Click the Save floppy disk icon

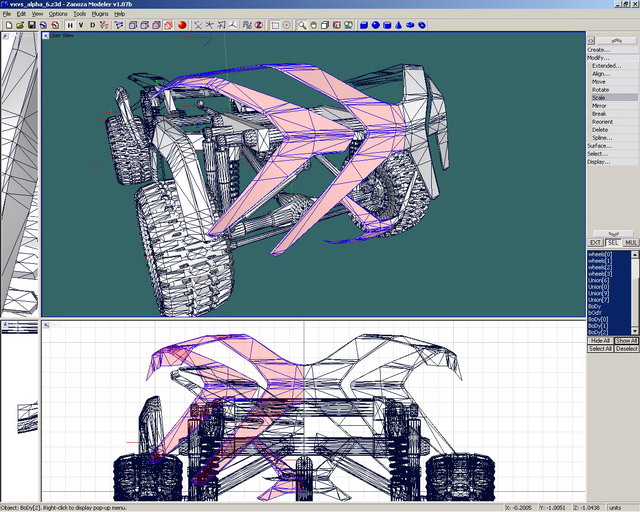click(32, 25)
